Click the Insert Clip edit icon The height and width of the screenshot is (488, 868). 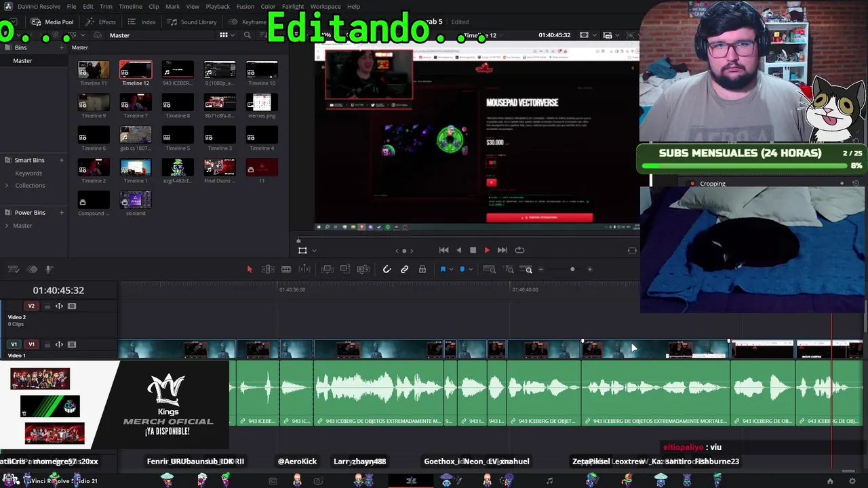(x=327, y=270)
